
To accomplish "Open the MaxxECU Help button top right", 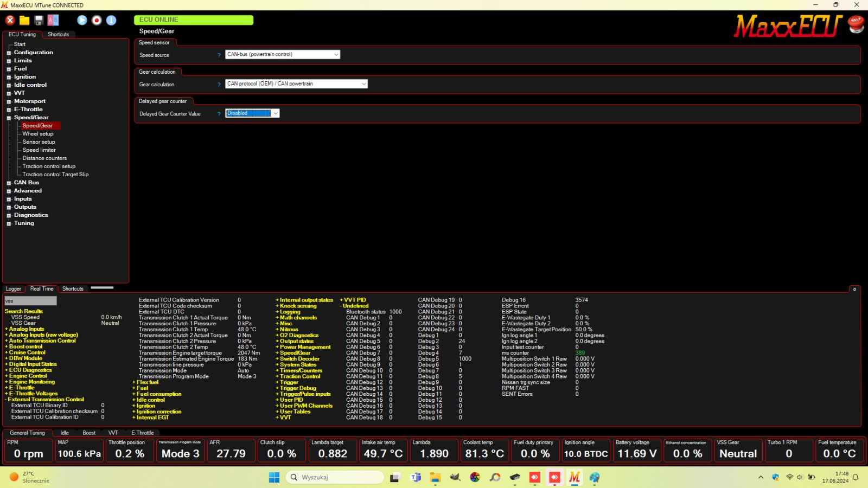I will pyautogui.click(x=856, y=24).
